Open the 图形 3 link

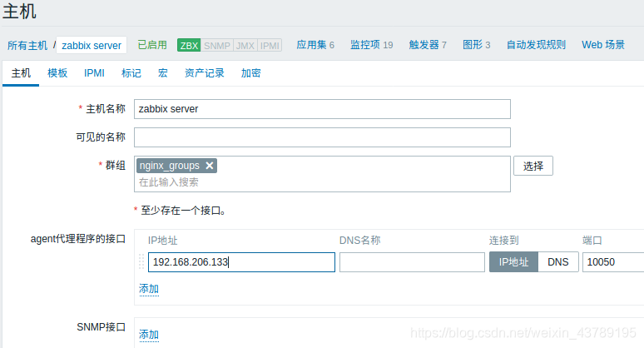point(477,45)
